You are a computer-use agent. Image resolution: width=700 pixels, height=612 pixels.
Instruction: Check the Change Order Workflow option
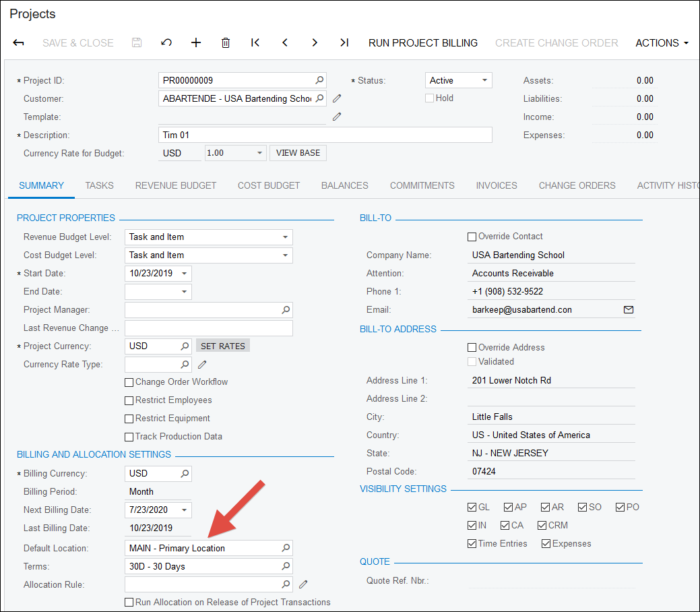click(129, 381)
